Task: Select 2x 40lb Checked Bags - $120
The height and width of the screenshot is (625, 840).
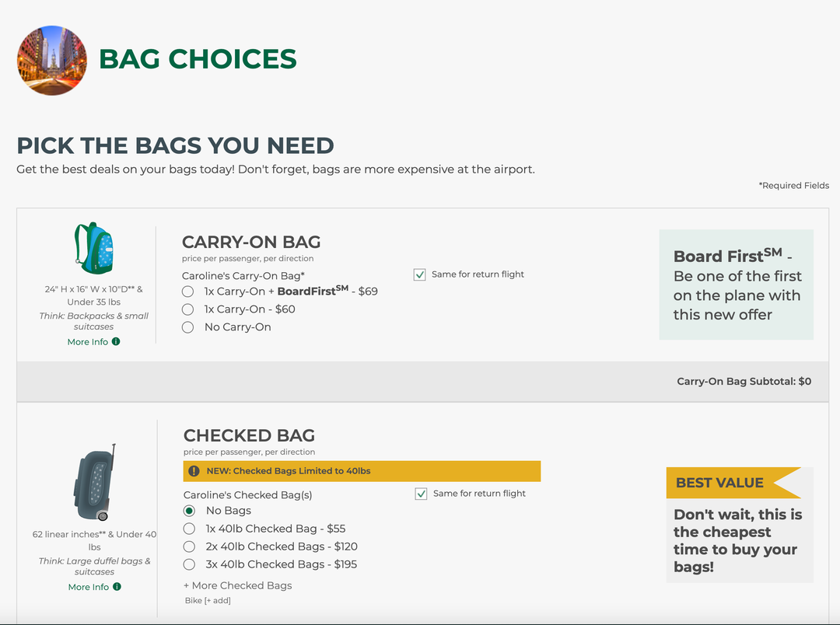Action: click(x=188, y=546)
